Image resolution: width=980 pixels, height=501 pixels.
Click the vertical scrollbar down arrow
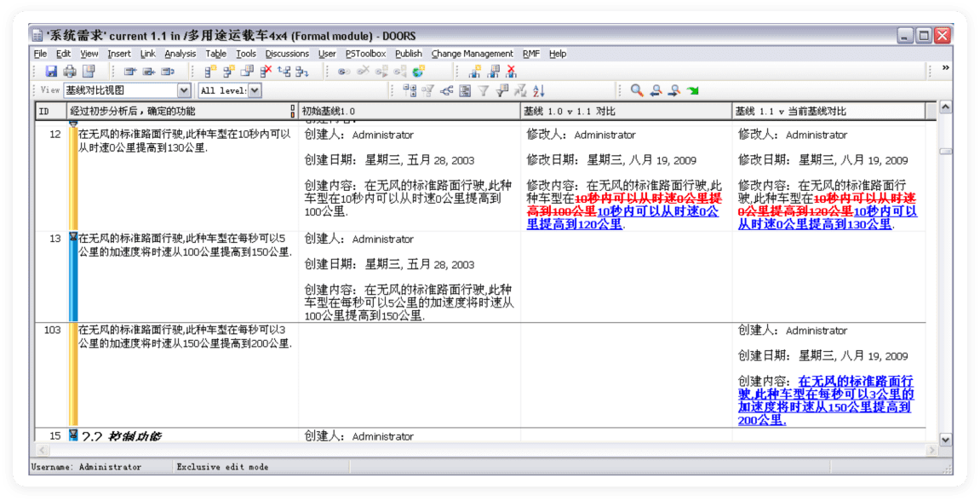[x=944, y=439]
